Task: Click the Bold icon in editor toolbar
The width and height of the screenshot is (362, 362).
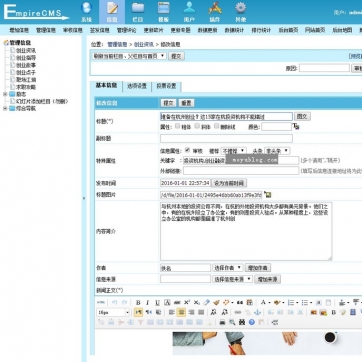Action: [x=138, y=303]
